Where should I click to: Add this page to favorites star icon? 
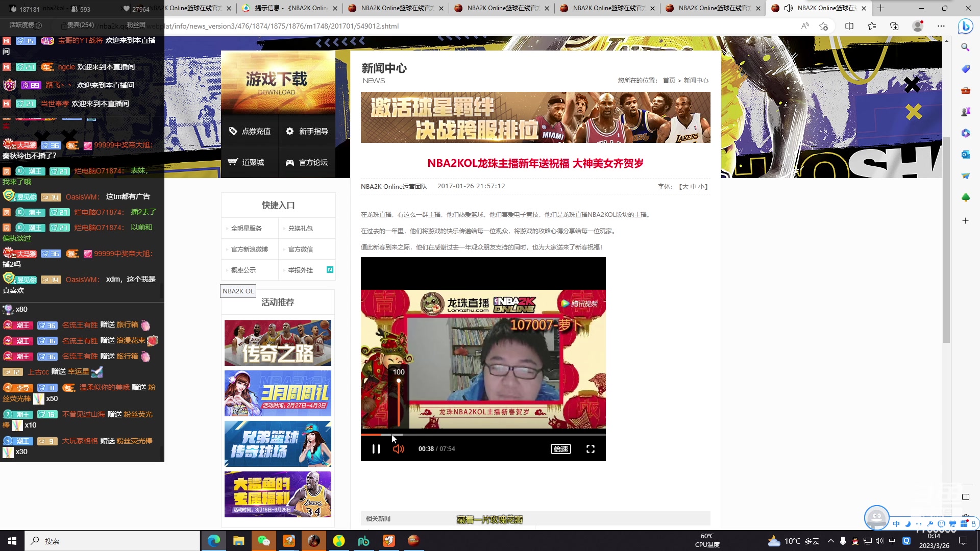click(823, 26)
